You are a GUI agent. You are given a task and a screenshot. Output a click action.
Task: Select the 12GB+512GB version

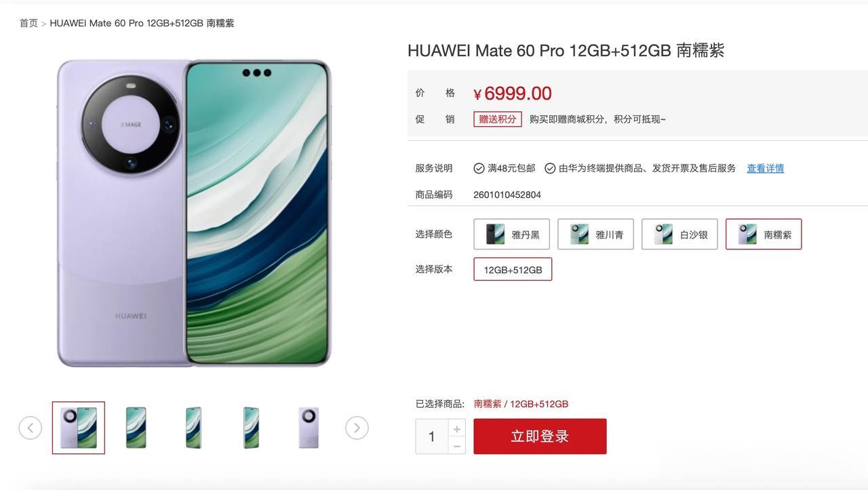[513, 269]
